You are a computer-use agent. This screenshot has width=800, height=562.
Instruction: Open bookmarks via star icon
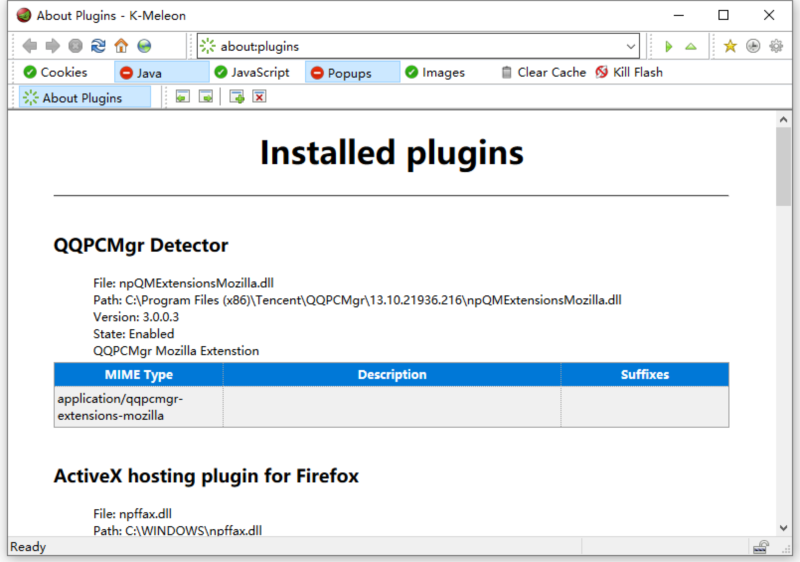(730, 46)
